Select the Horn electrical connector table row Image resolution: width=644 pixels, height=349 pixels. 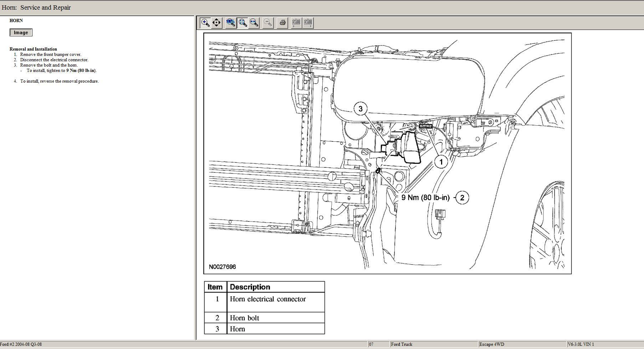coord(268,299)
